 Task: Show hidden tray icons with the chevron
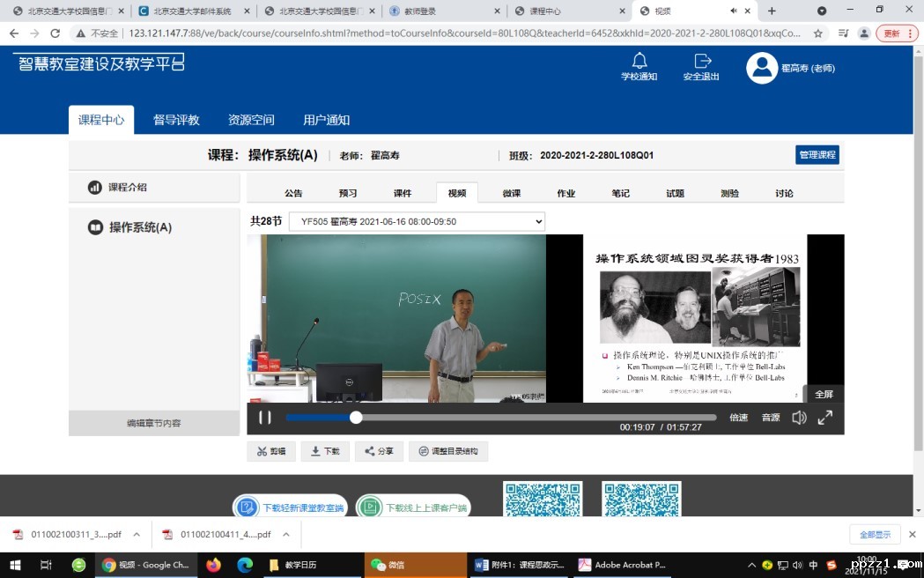point(751,565)
